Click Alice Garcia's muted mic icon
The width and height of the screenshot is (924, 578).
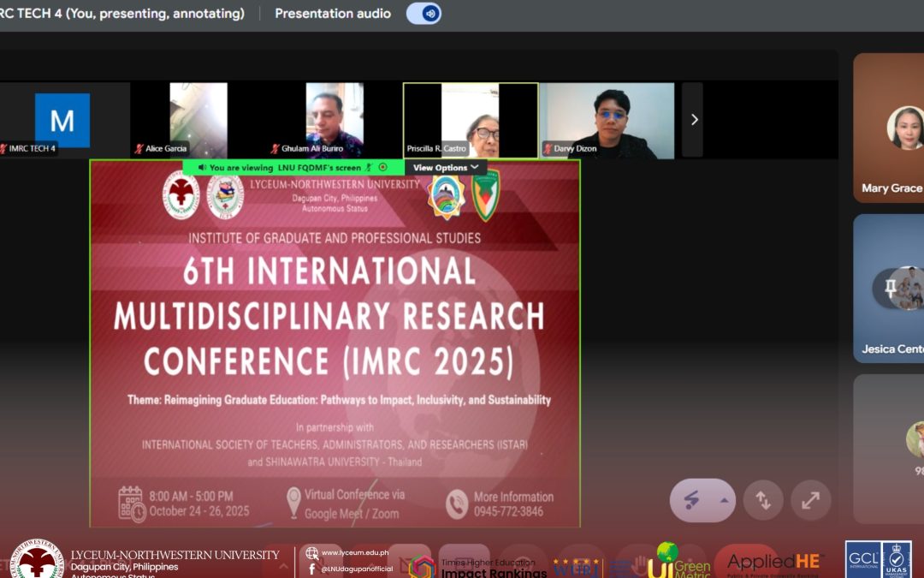point(139,149)
